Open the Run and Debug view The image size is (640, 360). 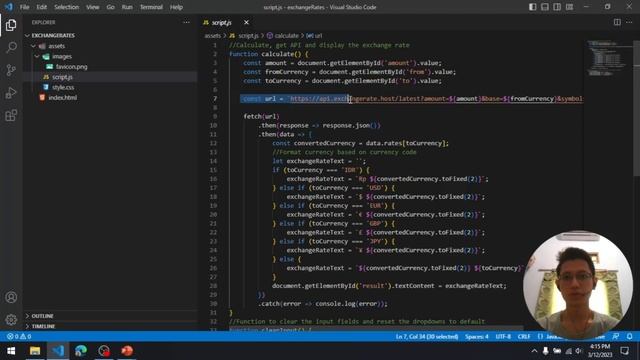(x=11, y=93)
